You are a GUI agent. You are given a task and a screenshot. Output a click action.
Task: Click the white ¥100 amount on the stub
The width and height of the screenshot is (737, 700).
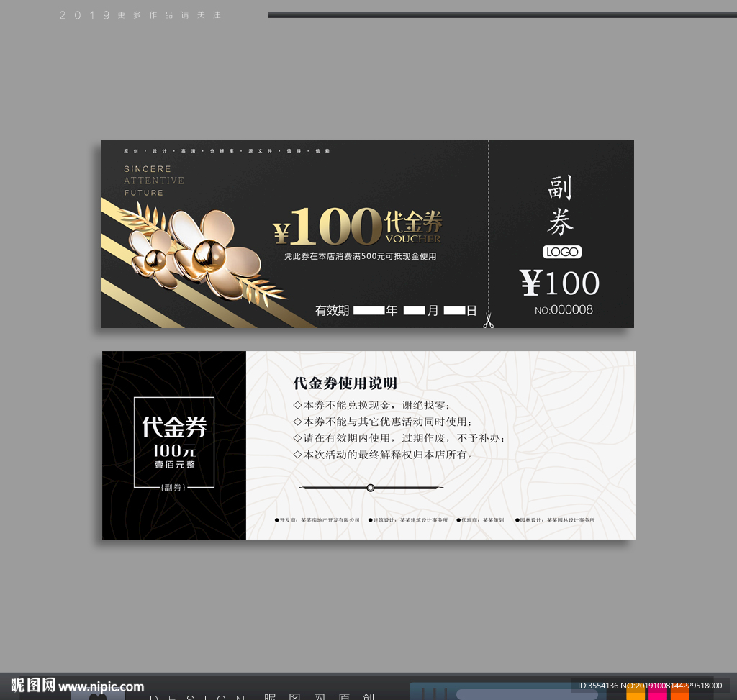point(560,283)
